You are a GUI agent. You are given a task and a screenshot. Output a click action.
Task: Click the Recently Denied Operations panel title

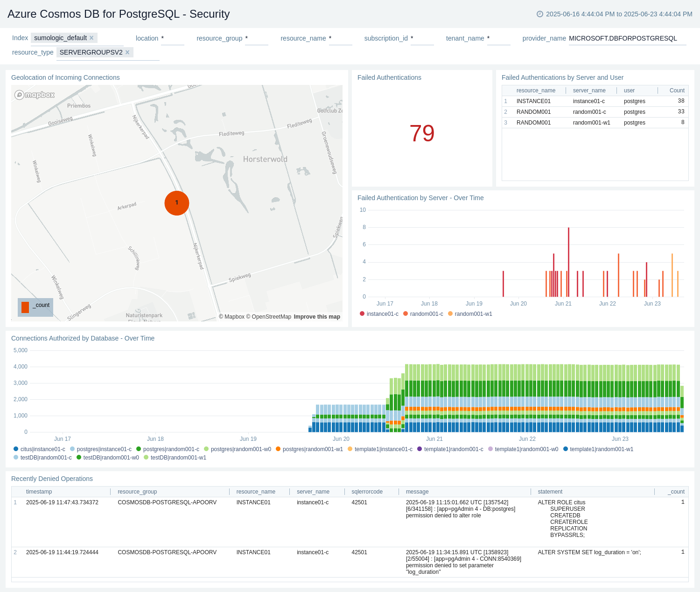pyautogui.click(x=52, y=479)
